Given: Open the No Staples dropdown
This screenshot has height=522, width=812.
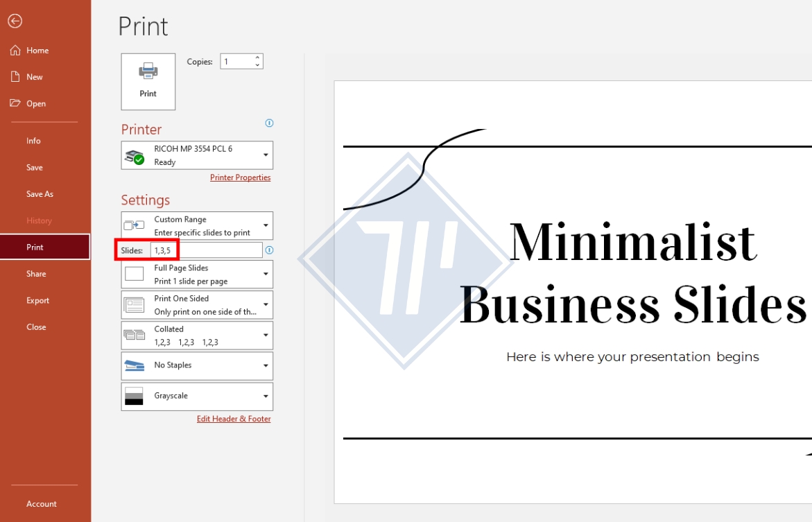Looking at the screenshot, I should click(266, 366).
